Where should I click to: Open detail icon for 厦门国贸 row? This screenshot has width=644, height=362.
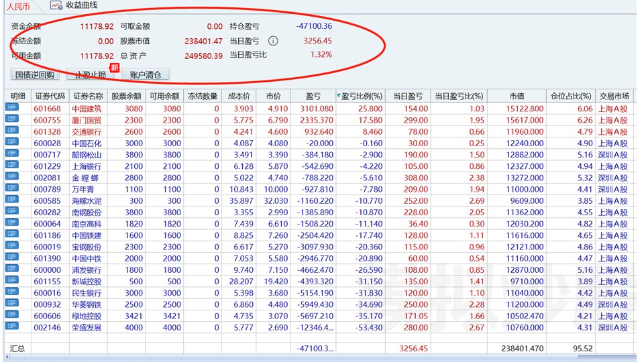click(x=12, y=119)
